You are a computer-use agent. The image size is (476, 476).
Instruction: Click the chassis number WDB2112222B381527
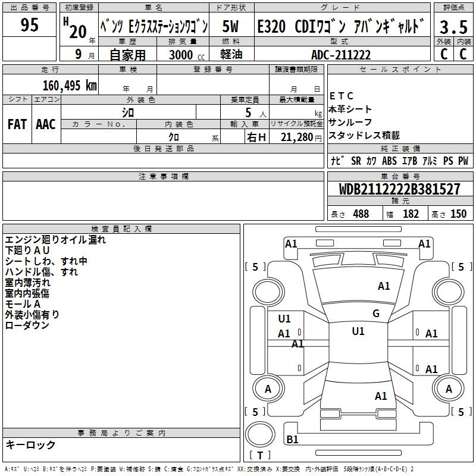tap(400, 189)
